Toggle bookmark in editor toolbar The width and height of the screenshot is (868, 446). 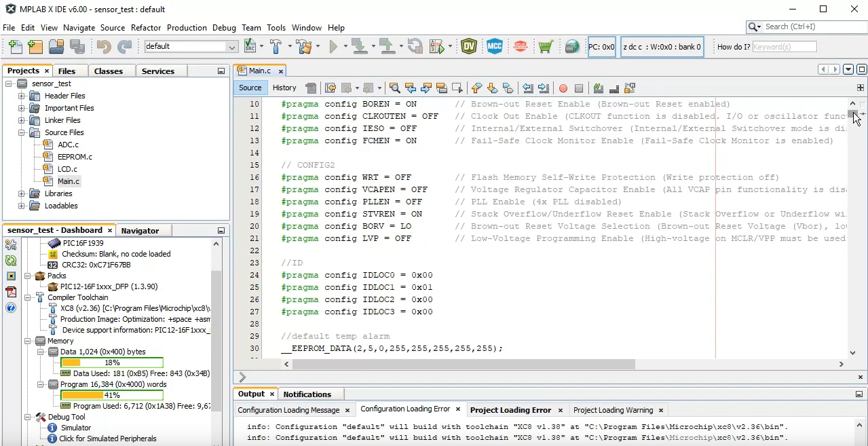tap(508, 88)
